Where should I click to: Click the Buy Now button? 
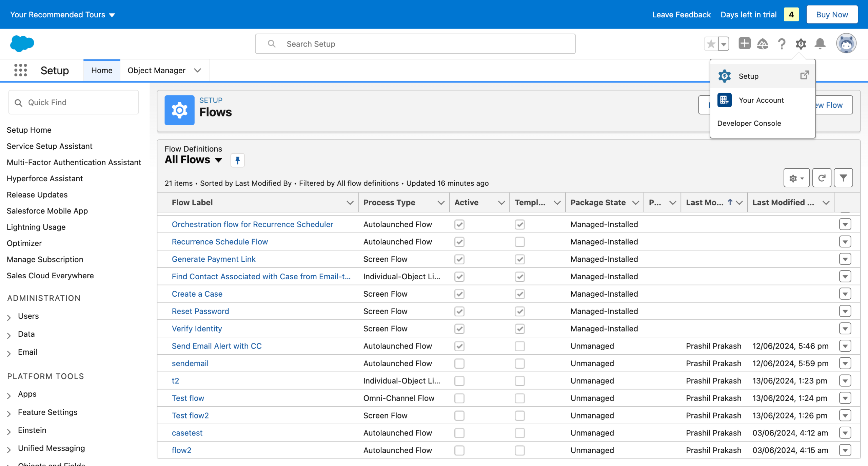[832, 15]
